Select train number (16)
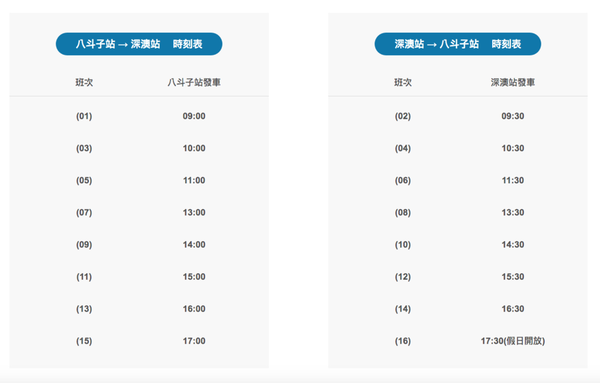The height and width of the screenshot is (383, 600). click(403, 341)
